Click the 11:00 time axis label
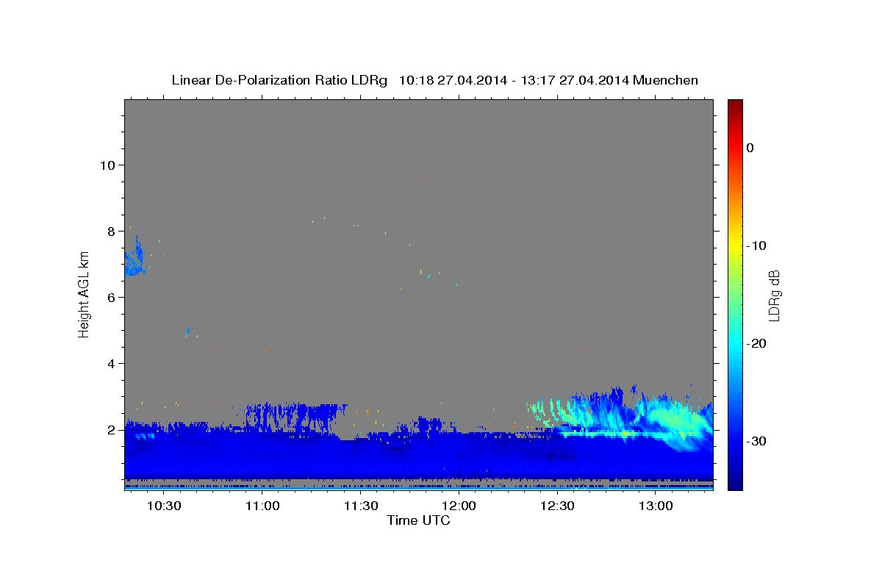The image size is (882, 588). click(262, 506)
